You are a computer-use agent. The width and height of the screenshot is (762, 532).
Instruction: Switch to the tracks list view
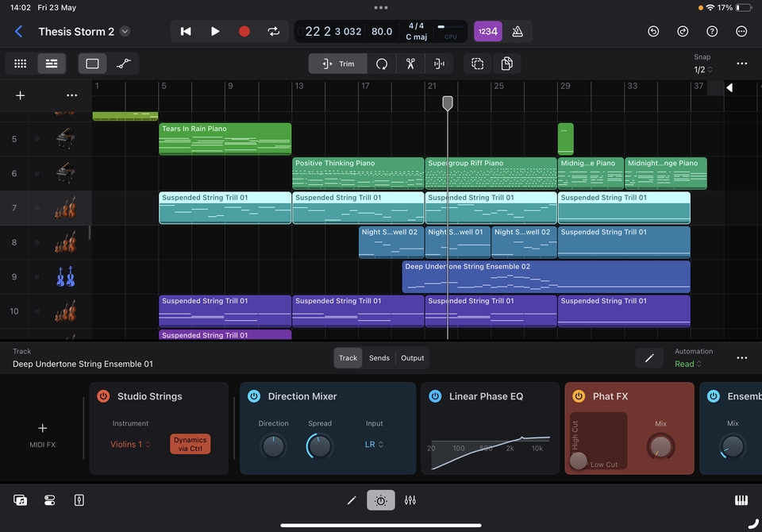point(52,64)
